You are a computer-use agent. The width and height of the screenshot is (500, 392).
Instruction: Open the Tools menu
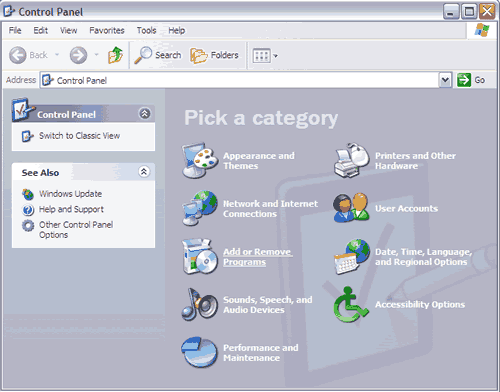point(146,30)
